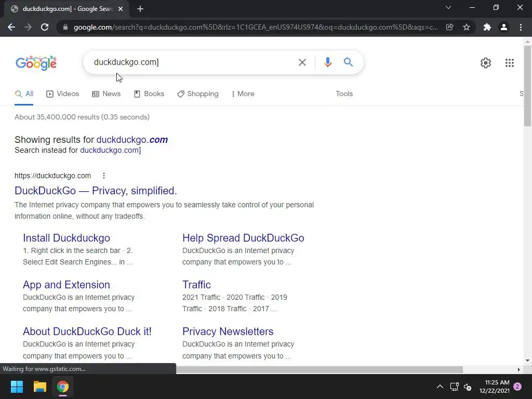The width and height of the screenshot is (532, 399).
Task: Click the muted volume tray icon
Action: pos(468,387)
